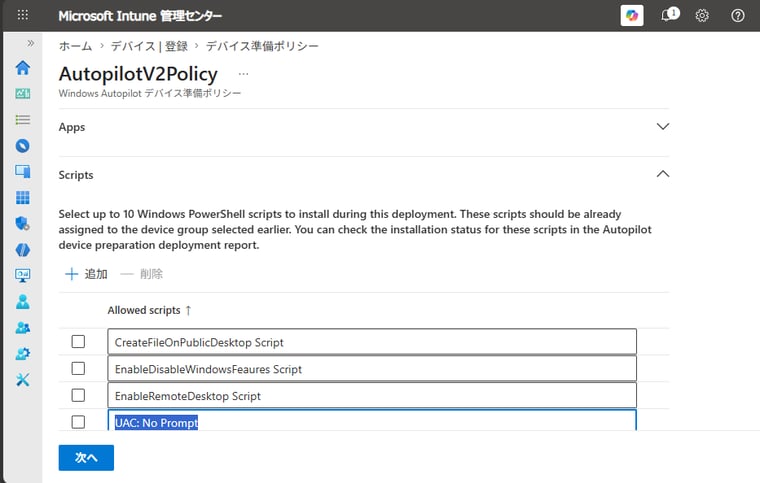
Task: Open the Users icon in sidebar
Action: (22, 301)
